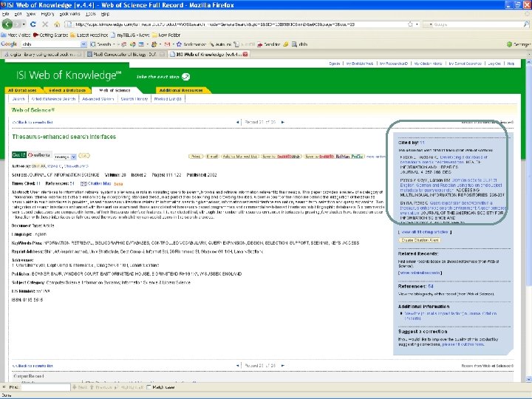Open the File menu
Viewport: 532px width, 399px height.
click(x=5, y=14)
